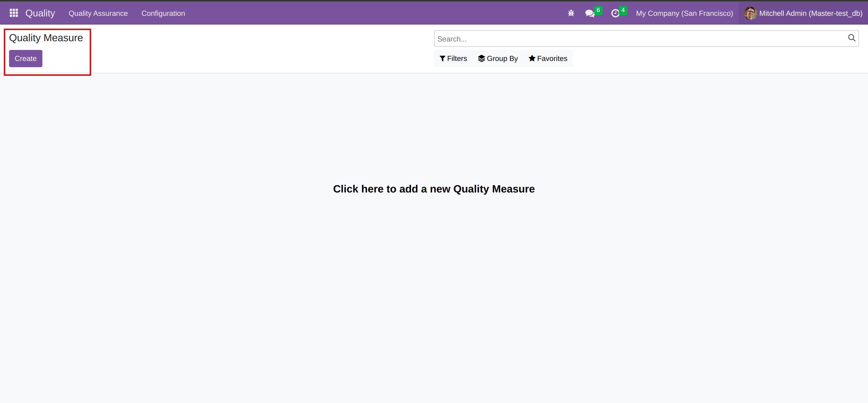The width and height of the screenshot is (868, 403).
Task: Click the green 6 messages badge
Action: click(598, 10)
